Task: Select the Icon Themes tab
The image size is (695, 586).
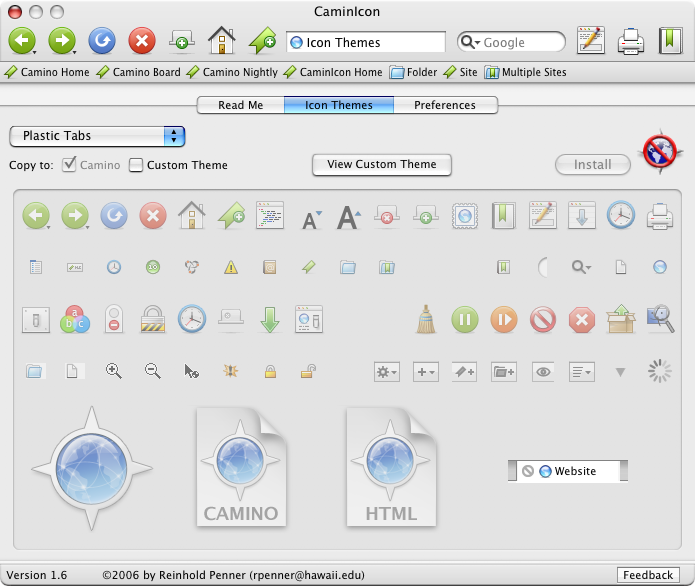Action: point(339,105)
